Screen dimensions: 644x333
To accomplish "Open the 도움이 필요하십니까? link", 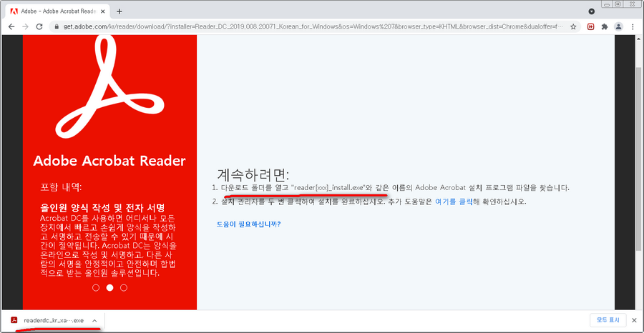I will click(248, 224).
